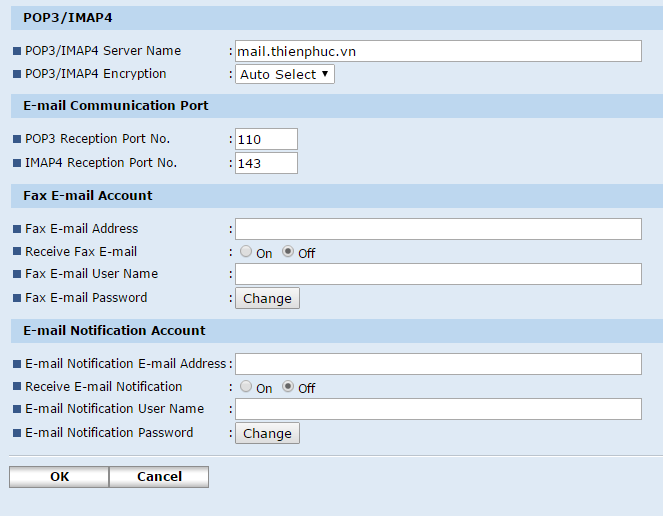
Task: Click the Fax E-mail User Name field
Action: 437,274
